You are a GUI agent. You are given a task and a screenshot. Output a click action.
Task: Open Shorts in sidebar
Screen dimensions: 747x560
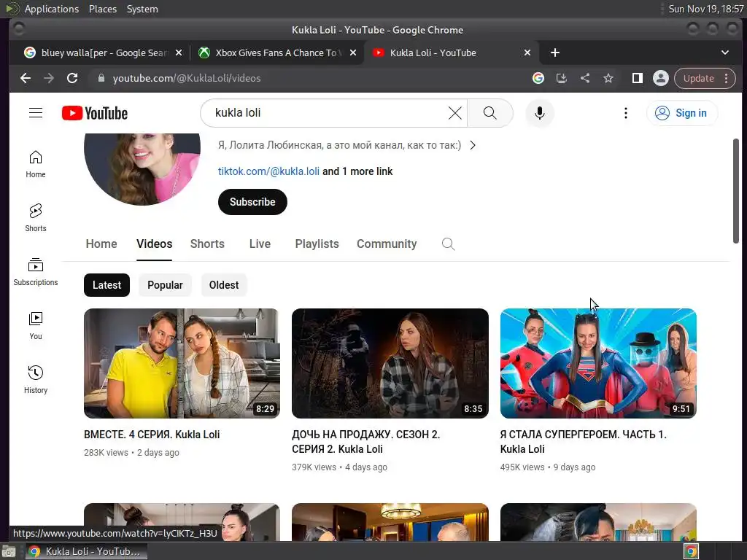pyautogui.click(x=36, y=218)
